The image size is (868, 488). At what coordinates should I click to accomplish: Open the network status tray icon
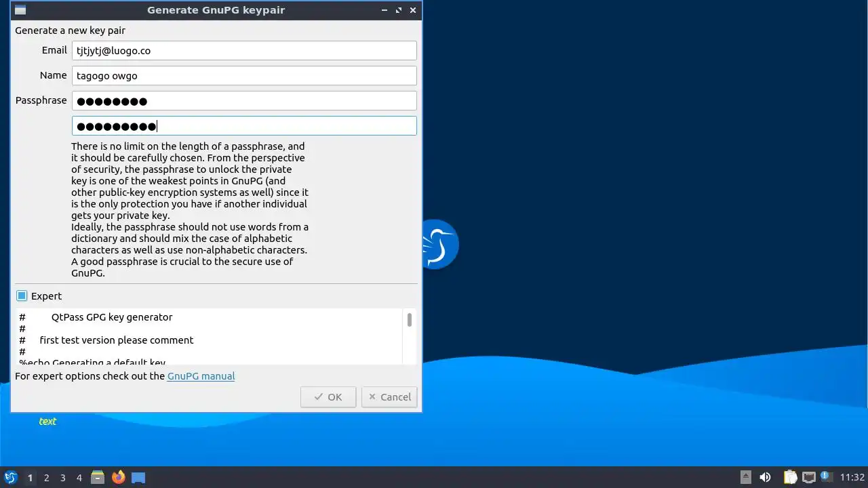[x=809, y=477]
